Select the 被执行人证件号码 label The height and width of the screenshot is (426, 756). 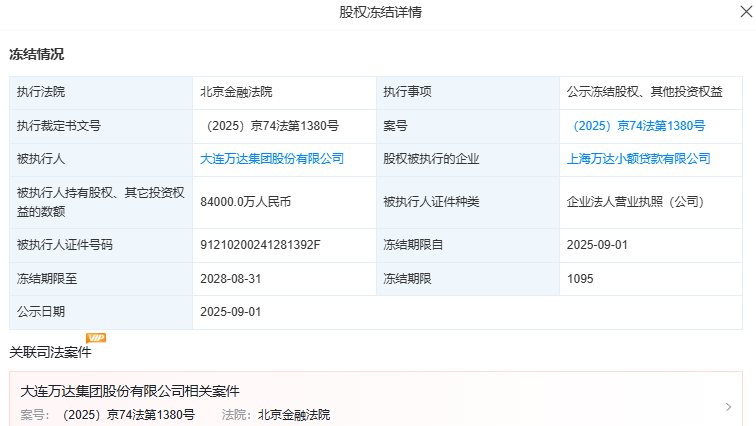coord(65,245)
